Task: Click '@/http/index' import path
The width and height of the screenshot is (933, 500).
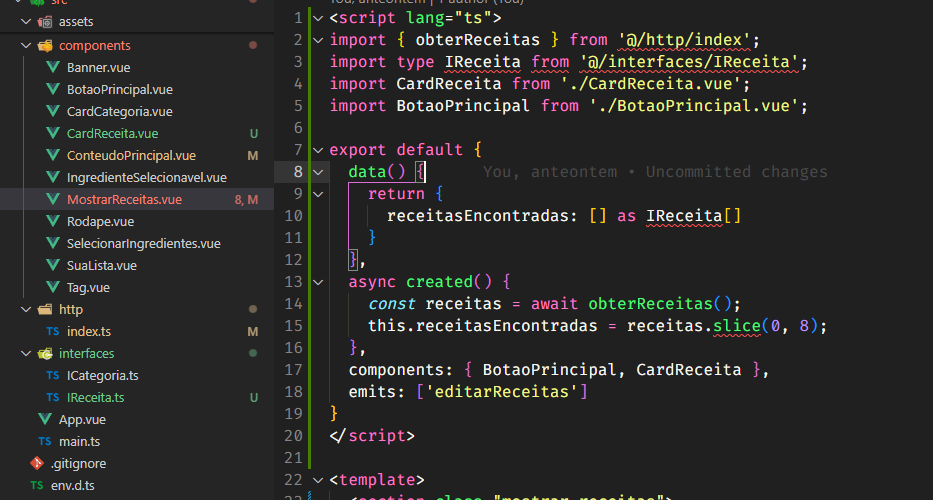Action: (x=684, y=40)
